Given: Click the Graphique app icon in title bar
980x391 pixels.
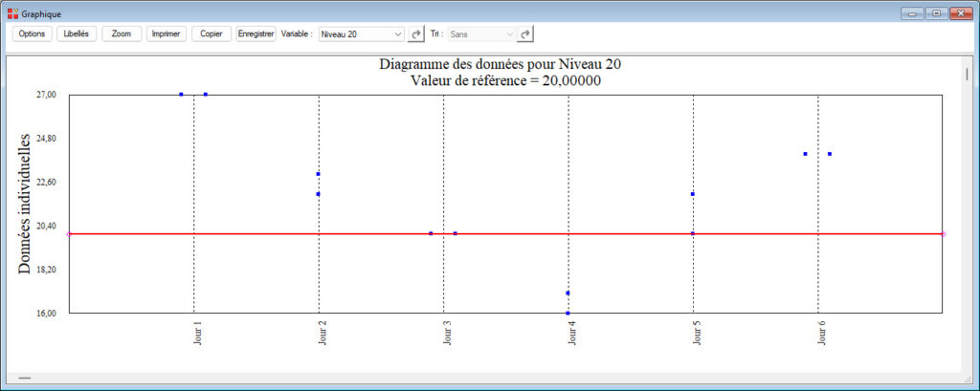Looking at the screenshot, I should point(12,12).
